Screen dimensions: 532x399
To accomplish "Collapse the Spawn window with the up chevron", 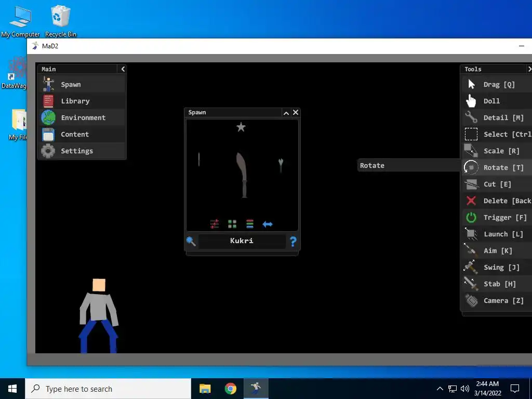I will tap(286, 113).
